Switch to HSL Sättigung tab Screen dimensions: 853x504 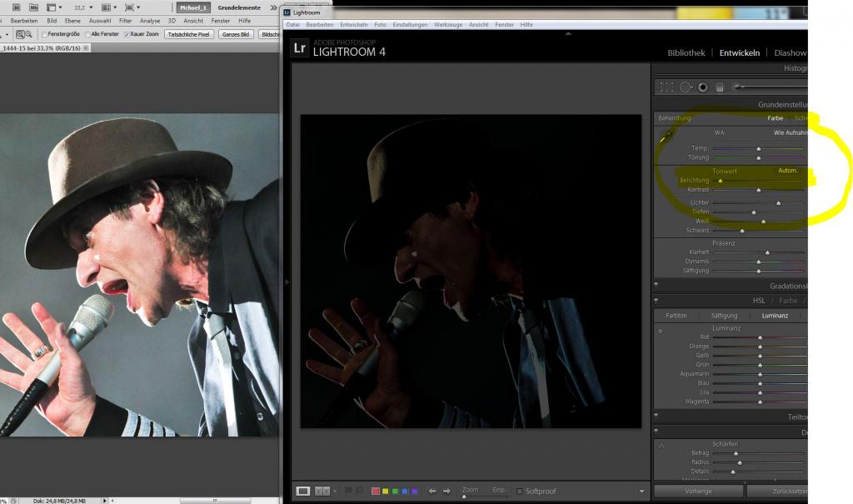pyautogui.click(x=724, y=316)
